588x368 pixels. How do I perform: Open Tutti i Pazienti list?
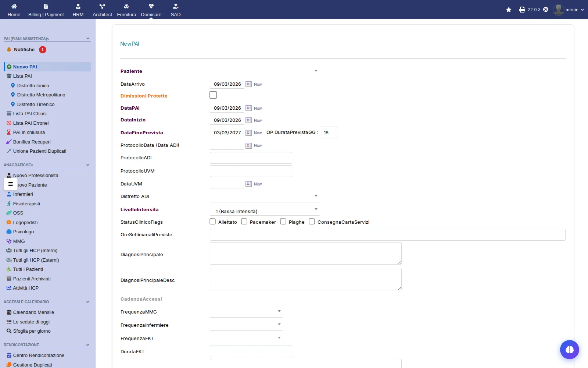pos(28,269)
